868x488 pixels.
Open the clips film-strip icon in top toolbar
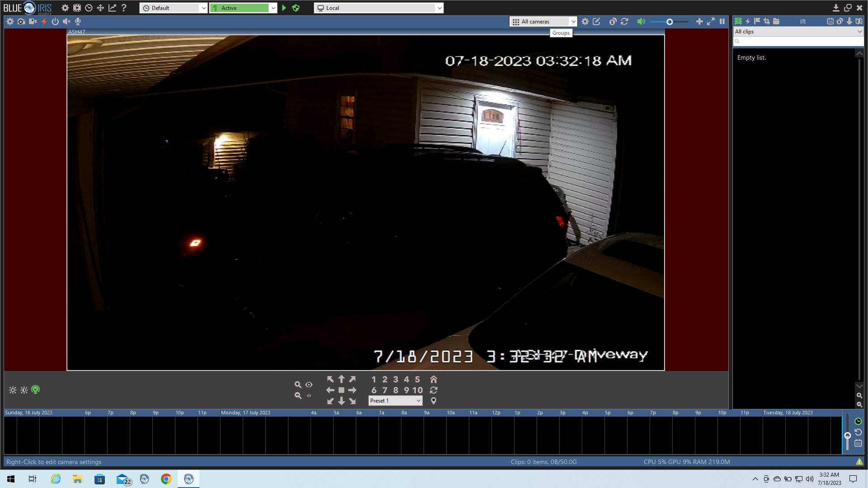pos(77,8)
